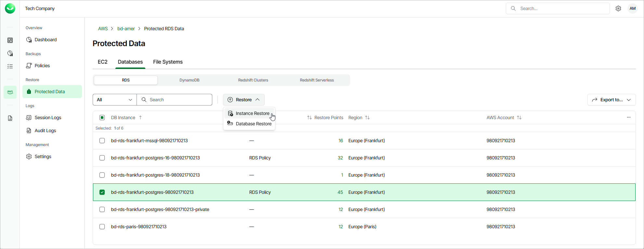644x249 pixels.
Task: Click the AM user avatar
Action: (632, 8)
